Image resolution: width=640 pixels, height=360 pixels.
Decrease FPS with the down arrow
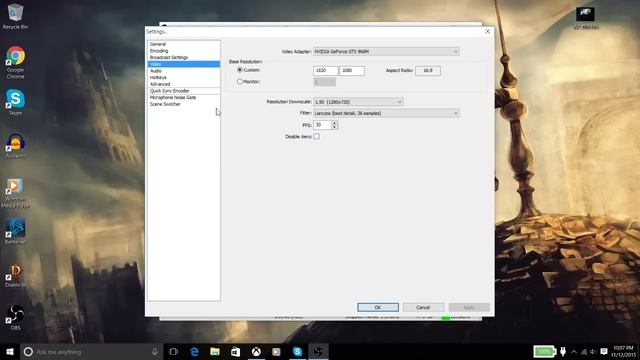coord(334,127)
